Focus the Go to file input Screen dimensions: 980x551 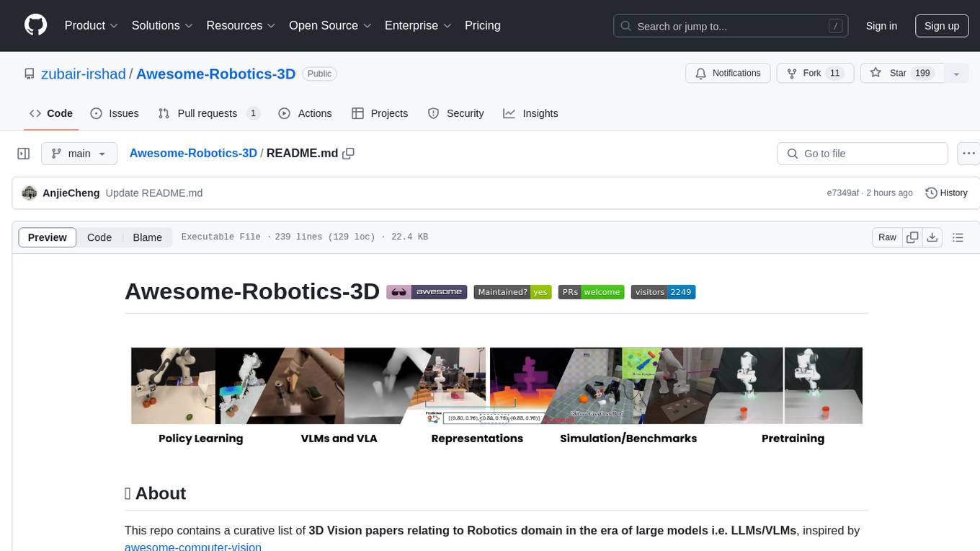click(863, 154)
